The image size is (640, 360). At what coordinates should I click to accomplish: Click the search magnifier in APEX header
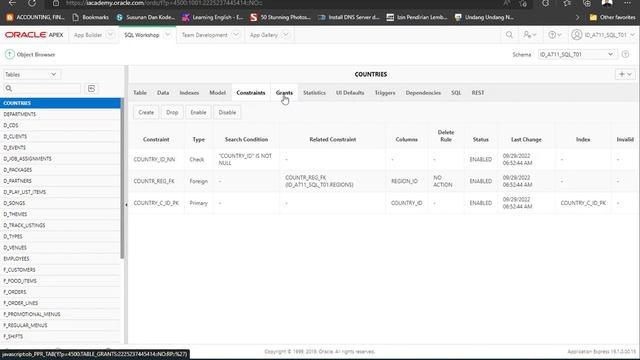(x=509, y=35)
